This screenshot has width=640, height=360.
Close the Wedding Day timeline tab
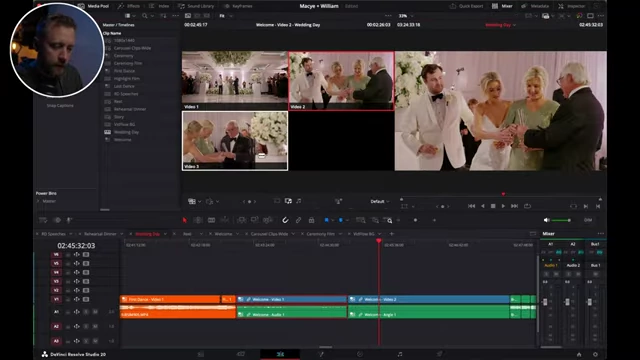[131, 234]
